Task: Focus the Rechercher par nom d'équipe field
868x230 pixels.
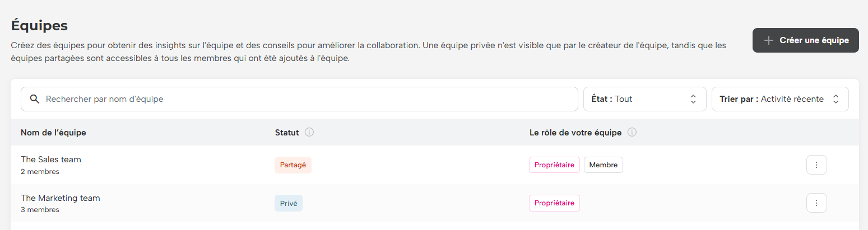Action: [308, 99]
